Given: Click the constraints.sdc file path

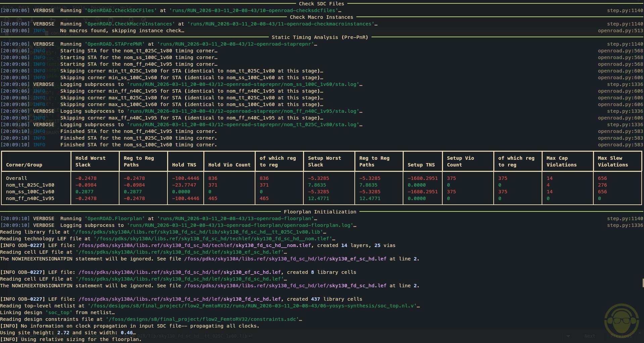Looking at the screenshot, I should click(202, 319).
